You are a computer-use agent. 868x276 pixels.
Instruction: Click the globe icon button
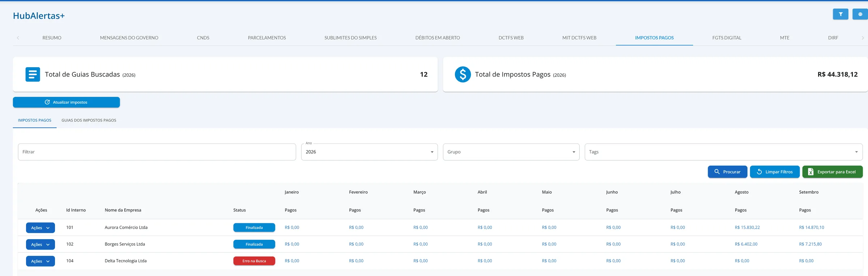coord(860,14)
